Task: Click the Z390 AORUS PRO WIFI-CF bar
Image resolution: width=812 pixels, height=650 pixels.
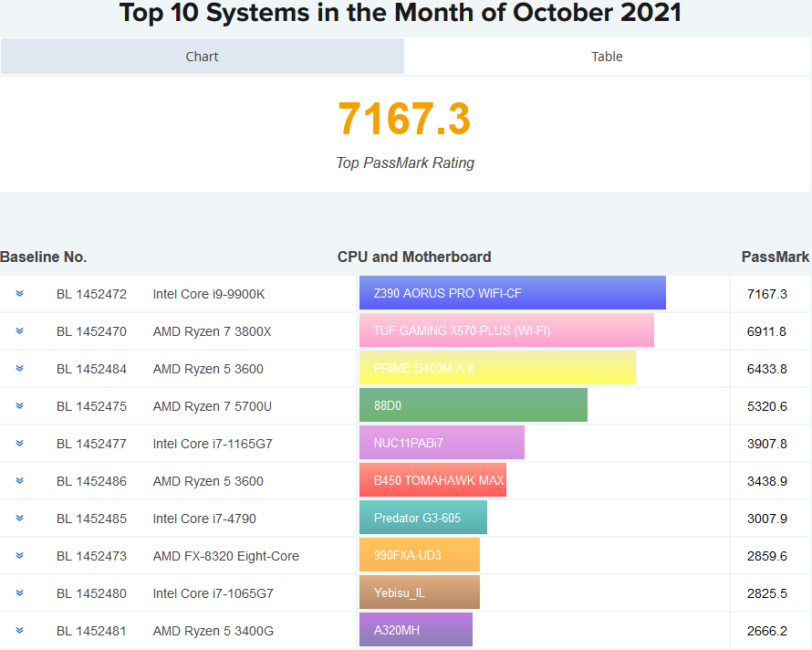Action: click(513, 293)
